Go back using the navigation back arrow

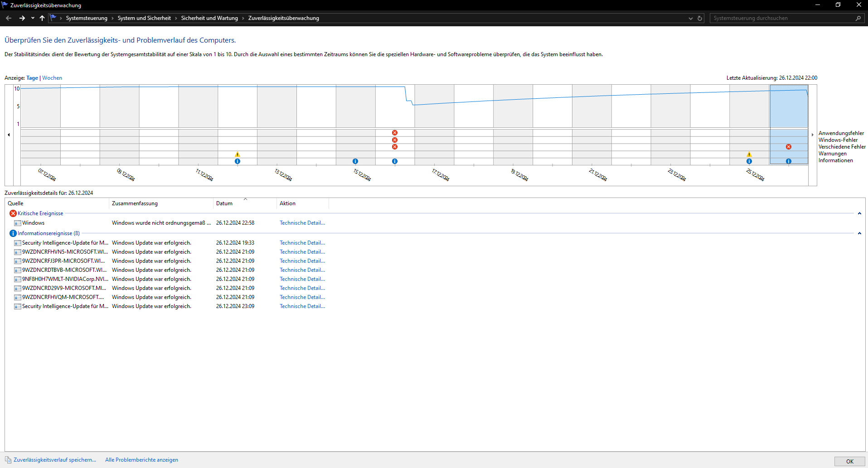coord(9,18)
